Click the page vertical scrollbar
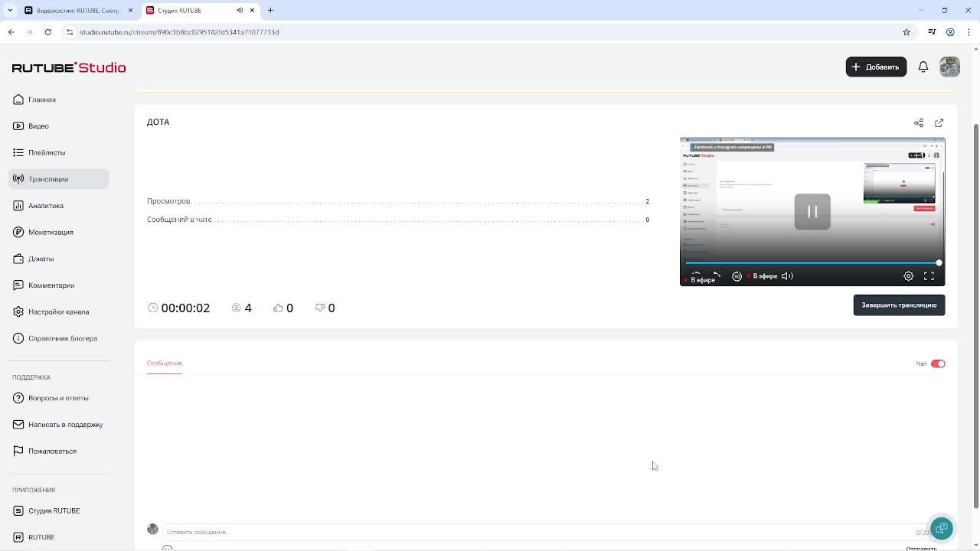This screenshot has width=980, height=551. [975, 315]
